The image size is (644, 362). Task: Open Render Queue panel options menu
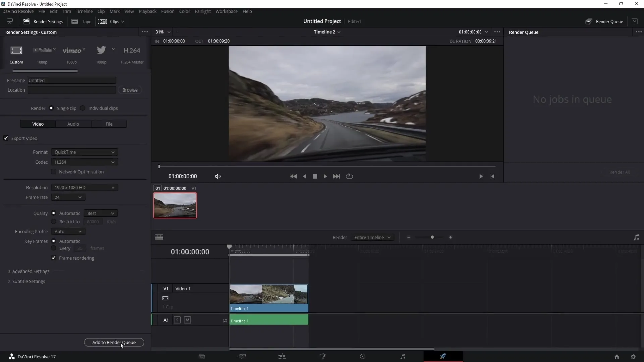click(x=639, y=32)
